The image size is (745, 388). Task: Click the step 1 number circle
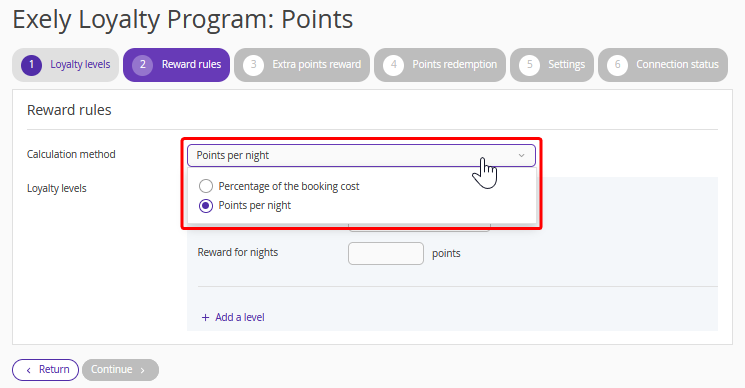pos(31,65)
